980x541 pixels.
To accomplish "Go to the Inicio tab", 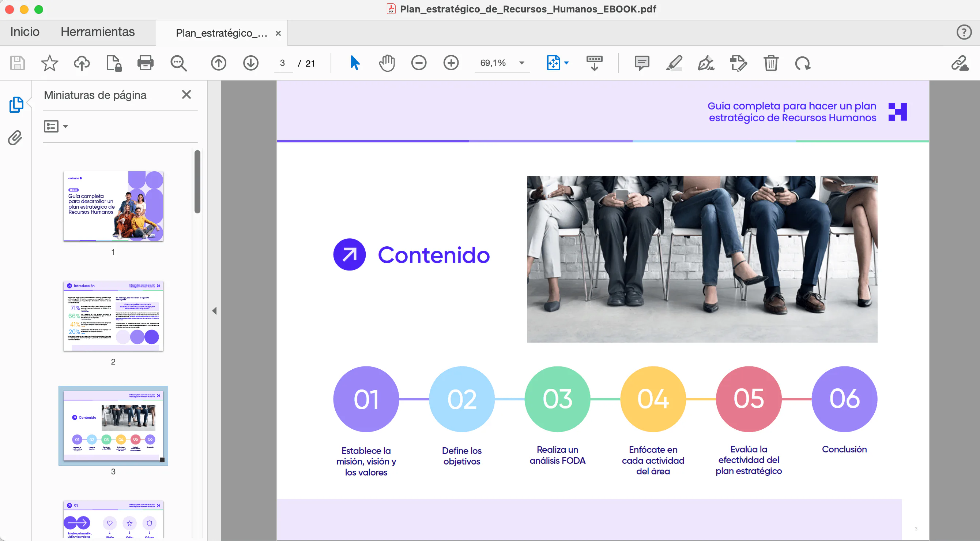I will point(24,32).
